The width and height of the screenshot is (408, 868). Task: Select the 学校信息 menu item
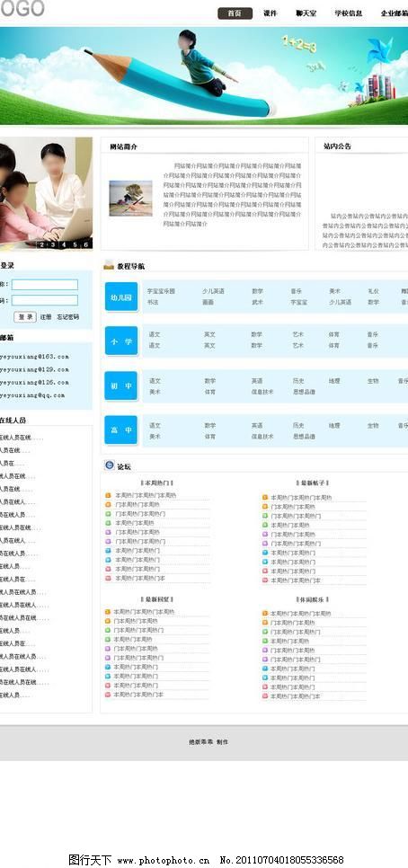(x=348, y=13)
